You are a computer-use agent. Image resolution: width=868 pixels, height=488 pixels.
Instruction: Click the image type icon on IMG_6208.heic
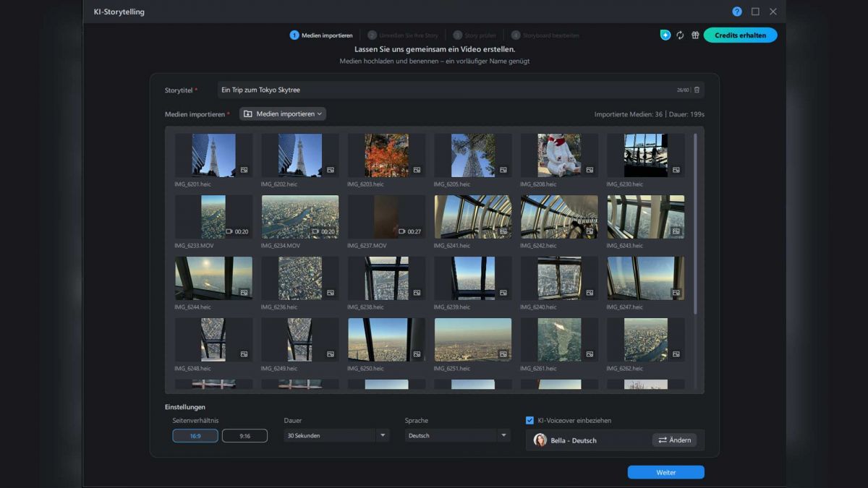(x=590, y=170)
